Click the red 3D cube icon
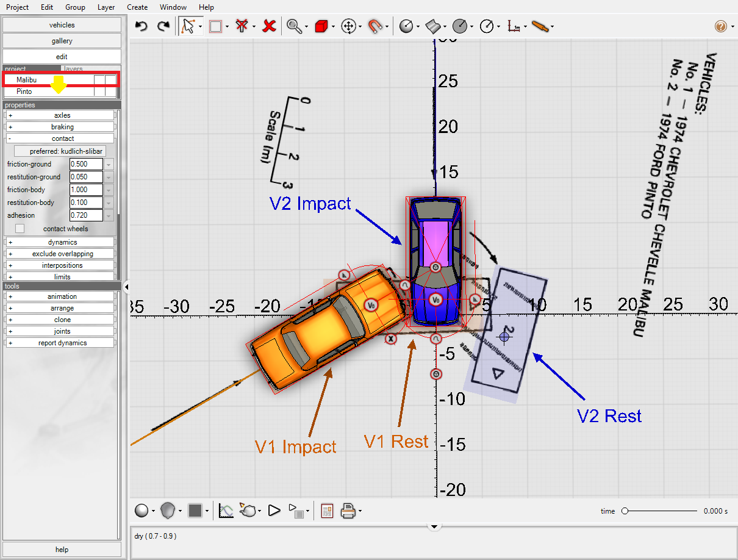 321,26
